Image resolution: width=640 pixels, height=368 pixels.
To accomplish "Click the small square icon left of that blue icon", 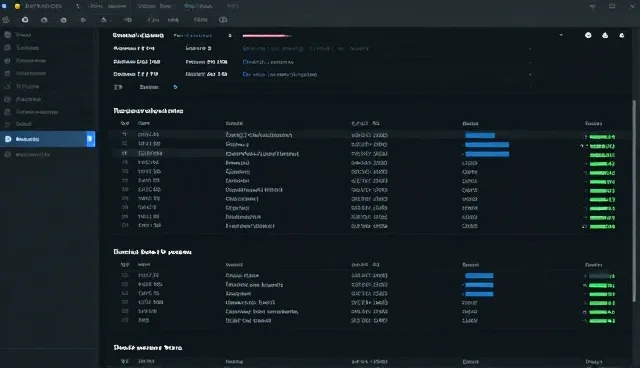I will (x=118, y=87).
